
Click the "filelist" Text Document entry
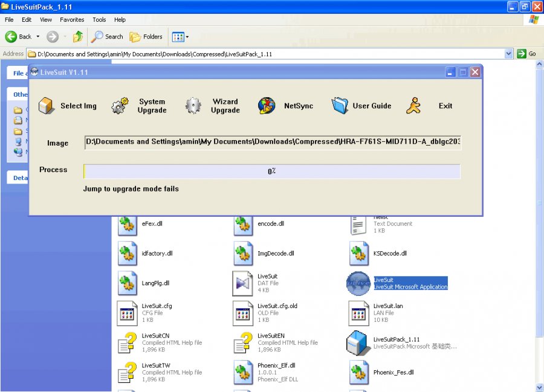(381, 223)
